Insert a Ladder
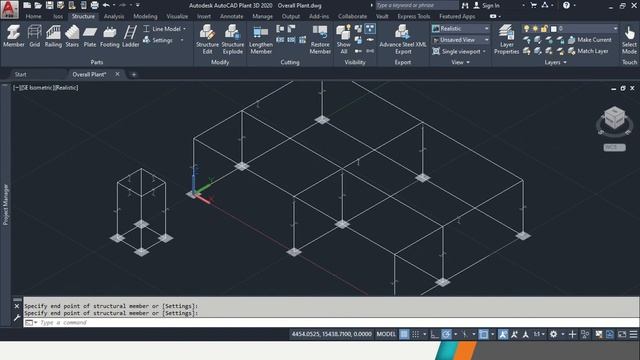Screen dimensions: 640x360 coord(131,36)
